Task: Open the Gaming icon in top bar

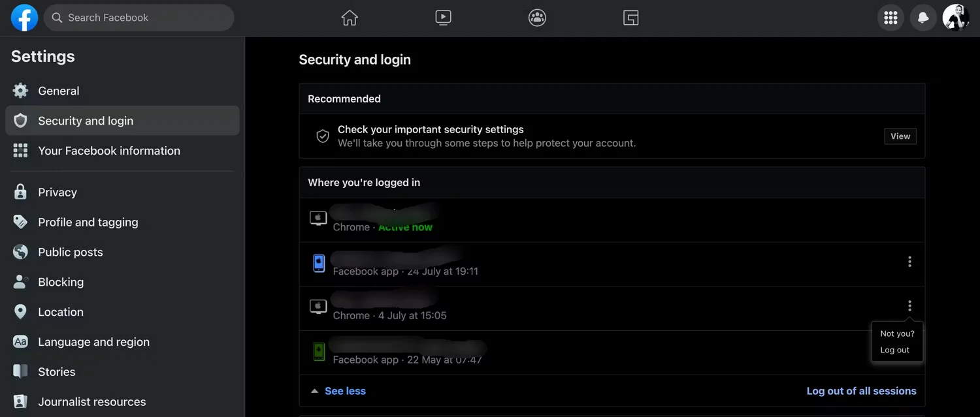Action: [630, 18]
